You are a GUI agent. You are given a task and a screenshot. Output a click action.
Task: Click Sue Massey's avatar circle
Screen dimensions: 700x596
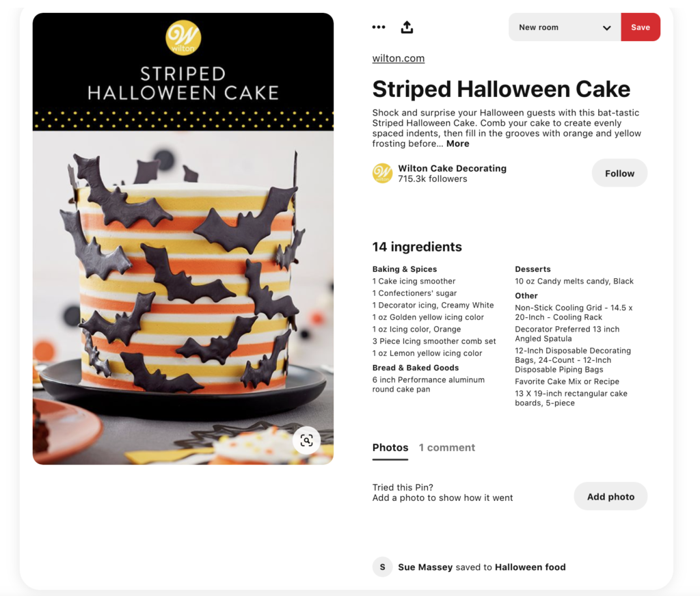(383, 567)
